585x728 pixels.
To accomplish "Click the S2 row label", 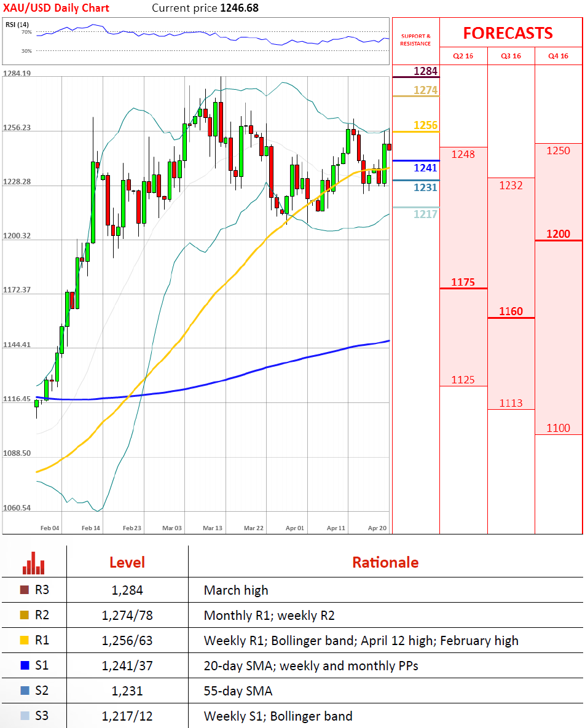I will 42,691.
